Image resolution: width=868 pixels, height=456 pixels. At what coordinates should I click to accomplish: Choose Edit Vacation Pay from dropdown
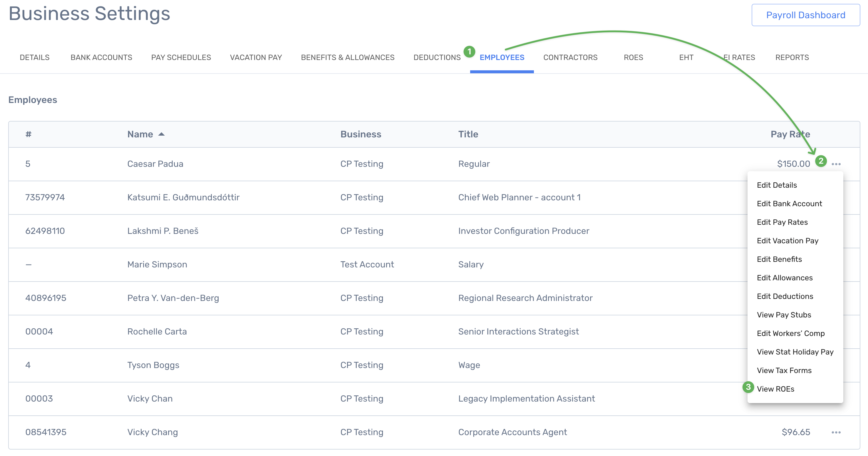coord(787,241)
